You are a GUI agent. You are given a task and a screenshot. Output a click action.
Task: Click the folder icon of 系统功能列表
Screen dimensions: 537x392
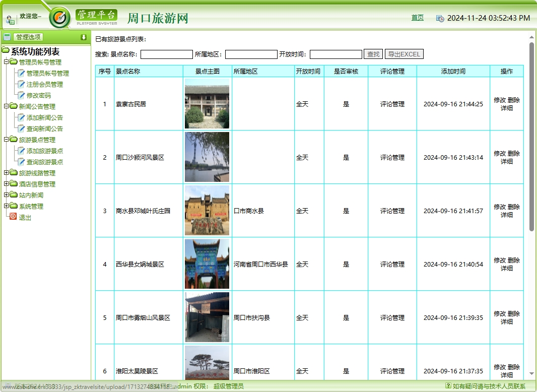[6, 50]
